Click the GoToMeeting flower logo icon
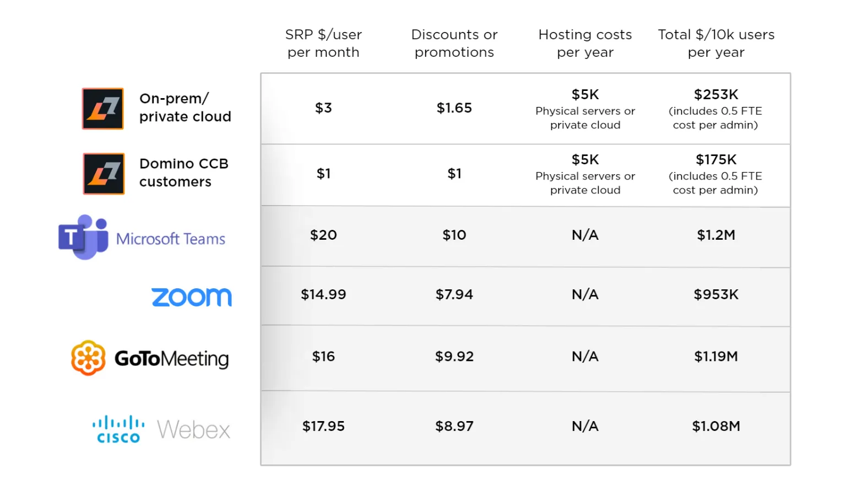Screen dimensions: 868x485 click(88, 358)
